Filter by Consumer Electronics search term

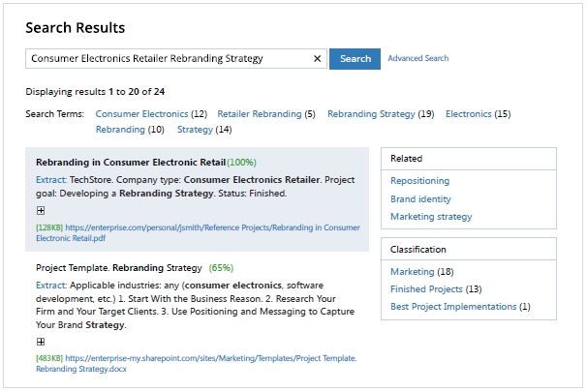[x=141, y=114]
